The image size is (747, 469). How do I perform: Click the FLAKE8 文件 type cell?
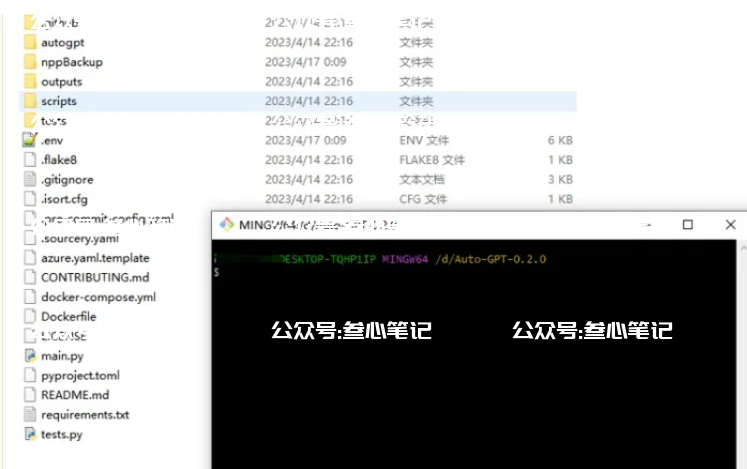click(x=432, y=160)
